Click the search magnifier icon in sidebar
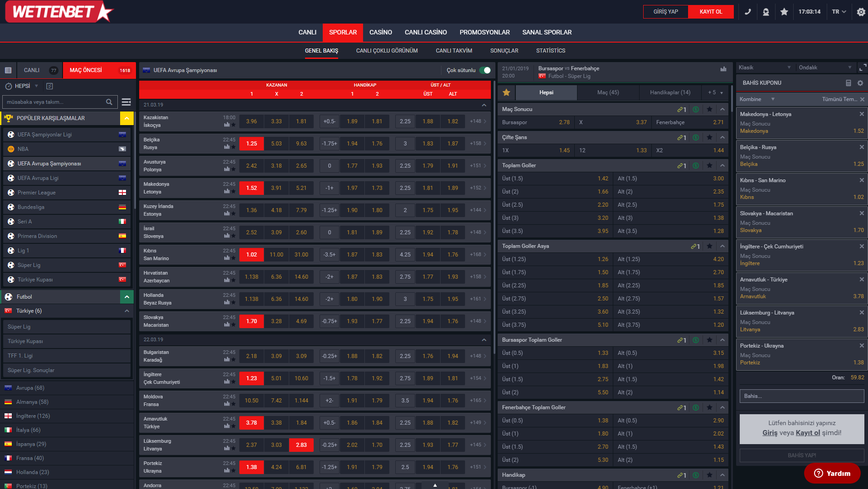 pos(109,102)
